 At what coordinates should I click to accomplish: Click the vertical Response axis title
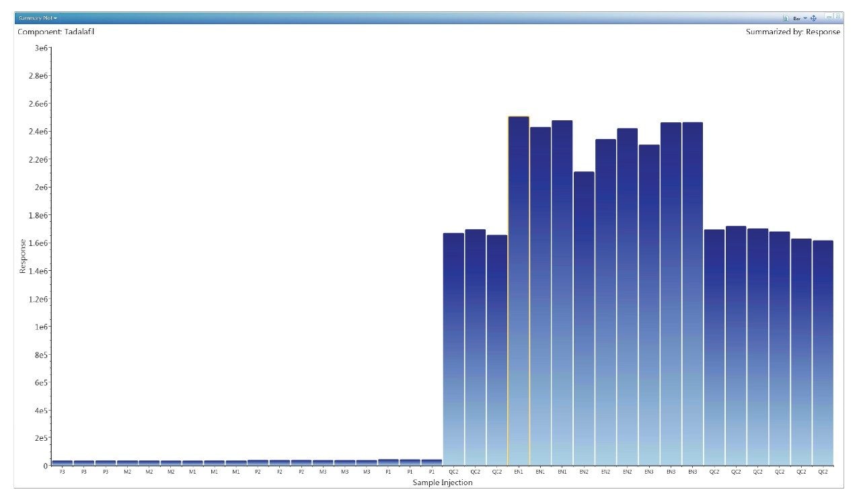[x=22, y=256]
